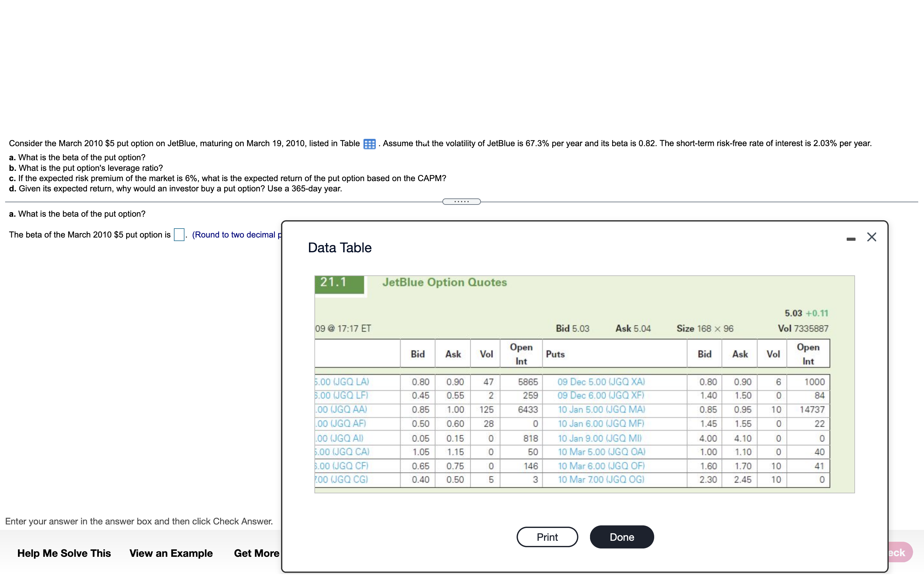Click the Get More help option
Screen dimensions: 924x577
click(x=256, y=553)
